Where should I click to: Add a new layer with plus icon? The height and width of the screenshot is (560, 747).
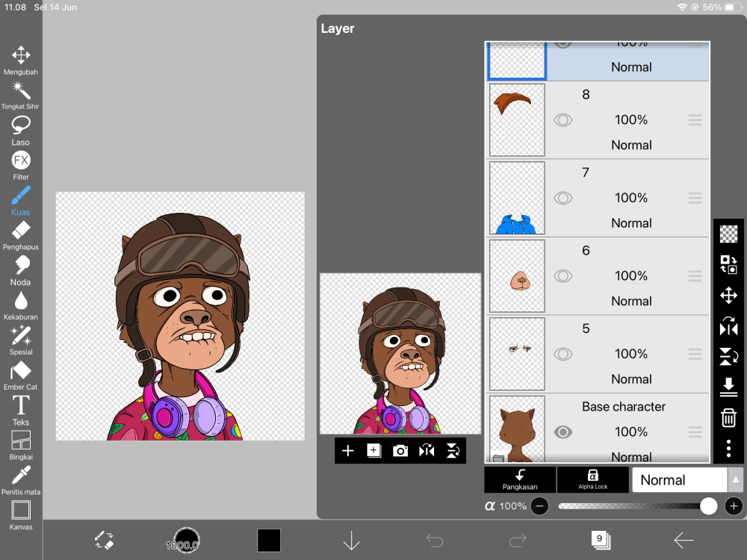point(348,450)
